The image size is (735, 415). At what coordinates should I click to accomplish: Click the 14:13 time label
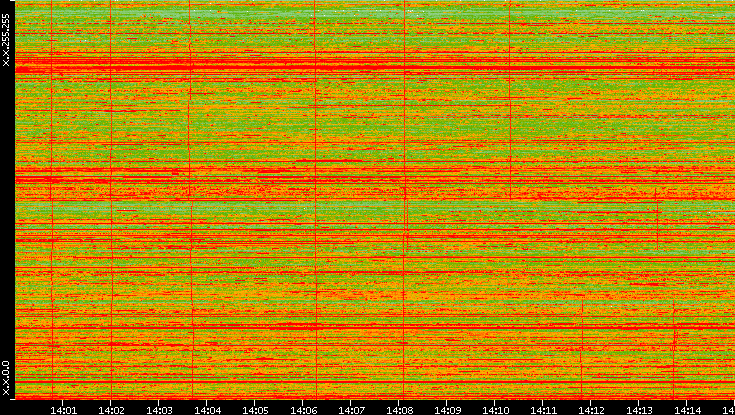pos(639,410)
